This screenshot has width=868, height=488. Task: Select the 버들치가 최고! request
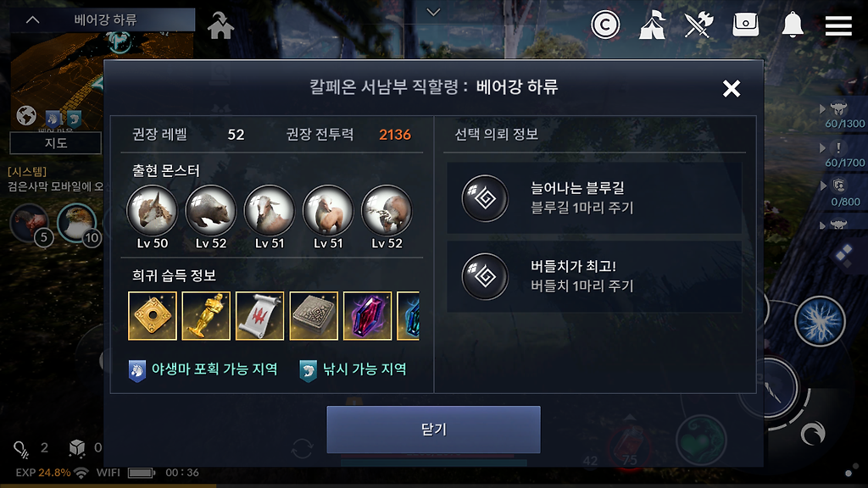point(594,276)
